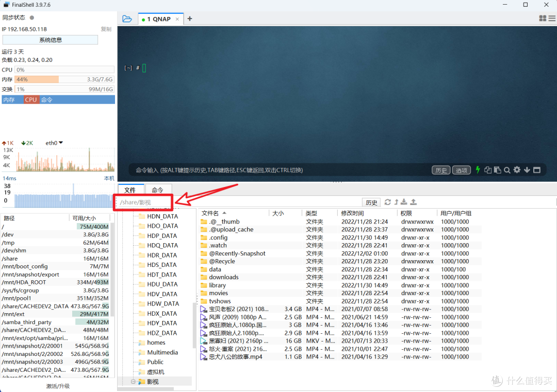Click the download arrow icon near terminal
Screen dimensions: 557x392
[x=527, y=170]
